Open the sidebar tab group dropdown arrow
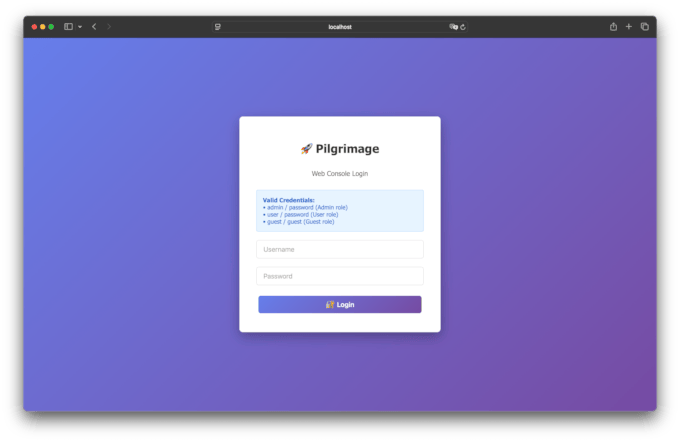680x442 pixels. click(79, 27)
